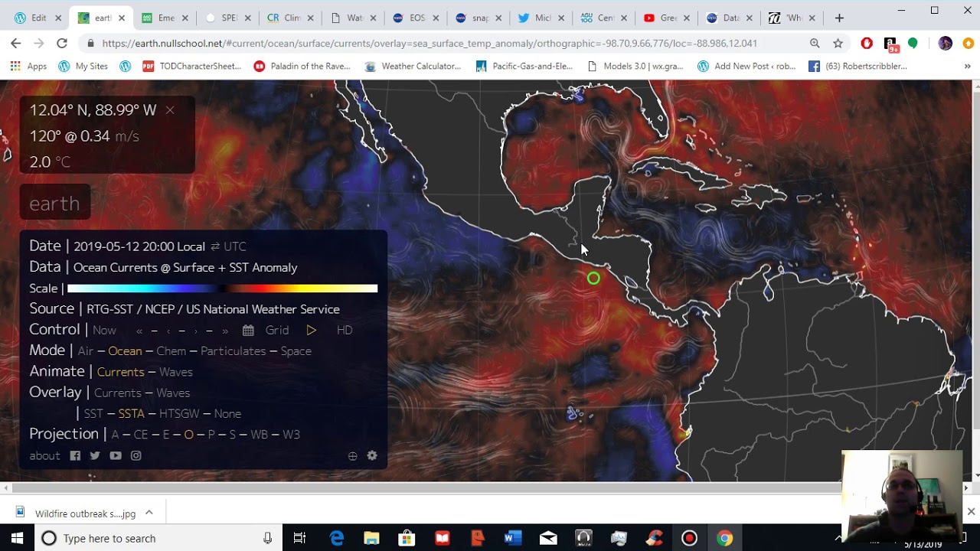Switch time display to UTC
Viewport: 980px width, 551px height.
[235, 246]
